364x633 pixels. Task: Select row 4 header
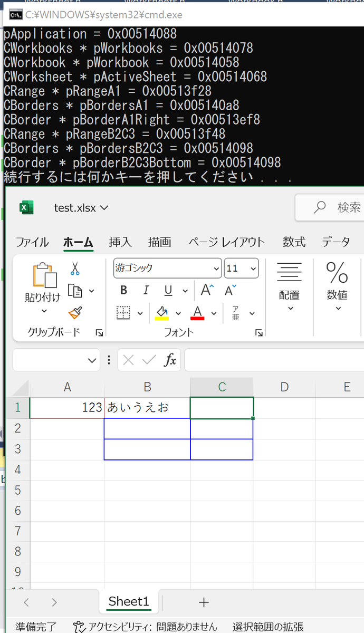pos(18,469)
